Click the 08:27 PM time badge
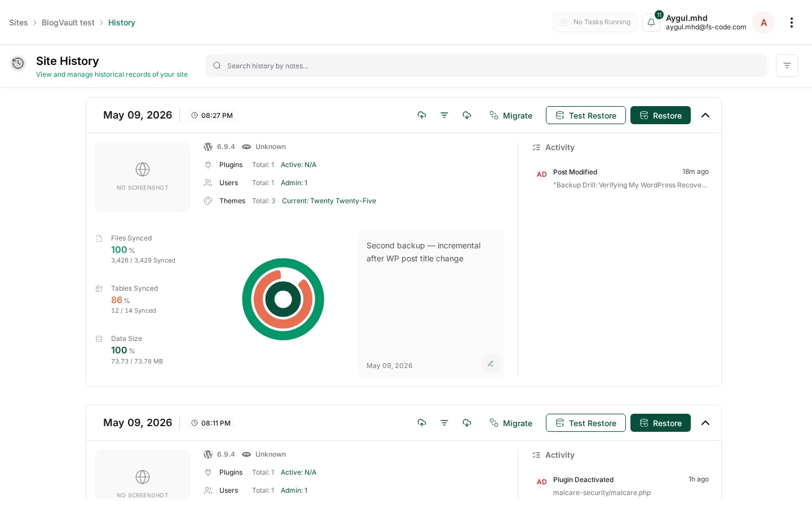Image resolution: width=812 pixels, height=508 pixels. coord(212,115)
